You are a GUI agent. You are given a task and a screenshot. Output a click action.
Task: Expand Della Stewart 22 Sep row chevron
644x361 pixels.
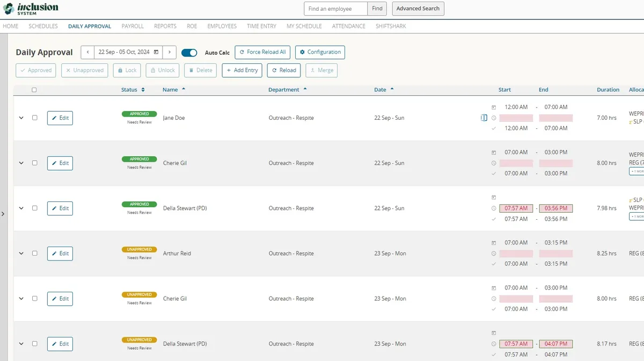(21, 208)
